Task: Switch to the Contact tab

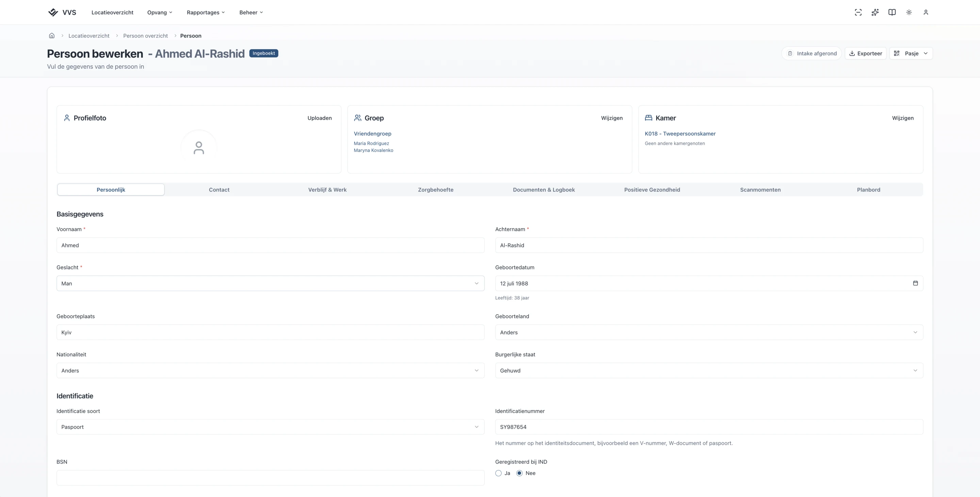Action: point(219,190)
